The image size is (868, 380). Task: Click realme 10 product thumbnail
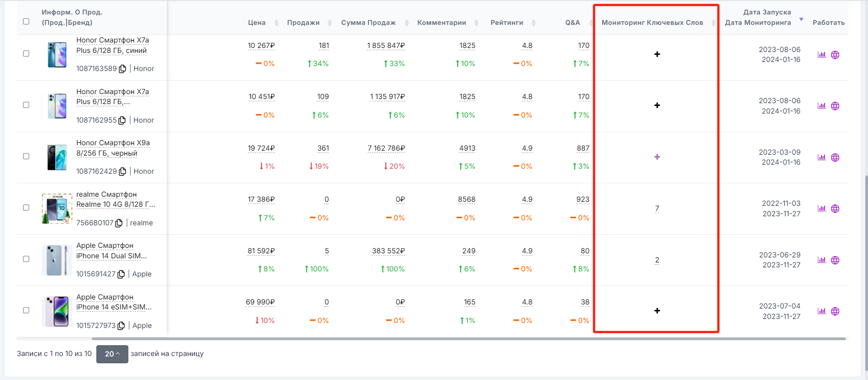pyautogui.click(x=57, y=209)
